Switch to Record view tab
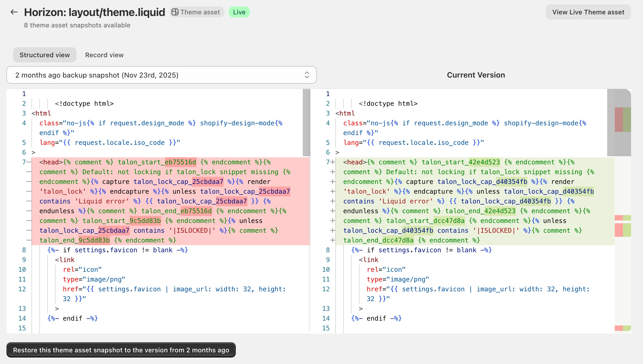The width and height of the screenshot is (643, 364). pos(104,55)
